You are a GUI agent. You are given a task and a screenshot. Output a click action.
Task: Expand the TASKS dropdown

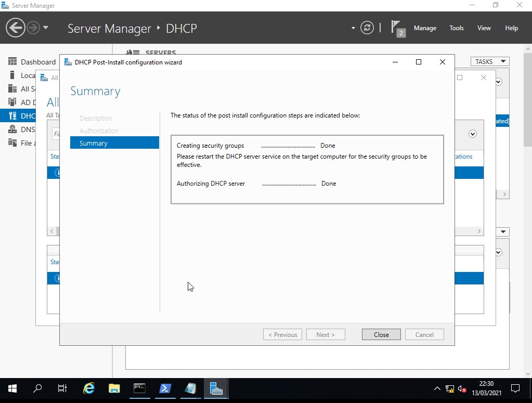click(x=489, y=61)
